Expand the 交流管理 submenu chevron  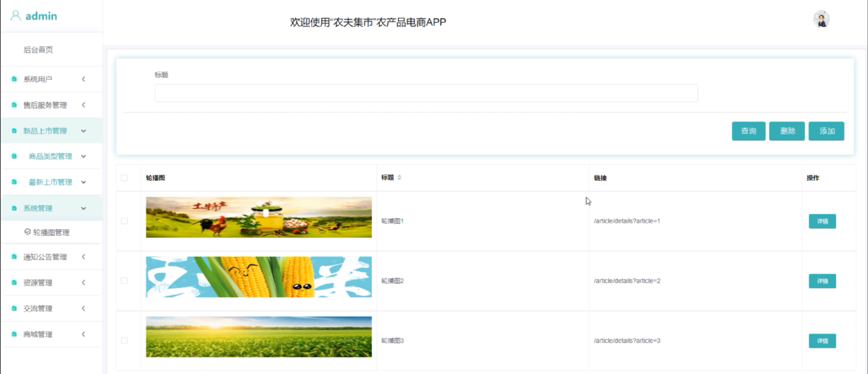[x=84, y=308]
